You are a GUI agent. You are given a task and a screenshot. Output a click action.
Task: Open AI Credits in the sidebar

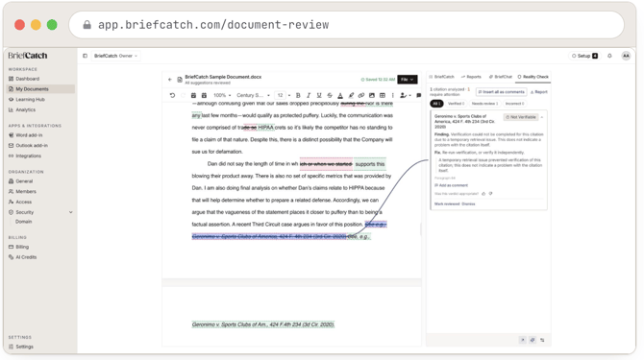pos(41,257)
